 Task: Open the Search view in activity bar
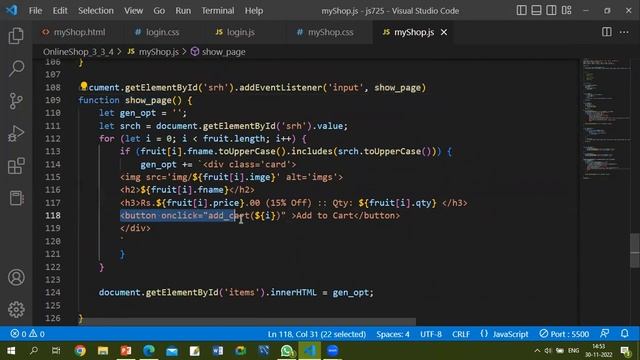(x=16, y=68)
